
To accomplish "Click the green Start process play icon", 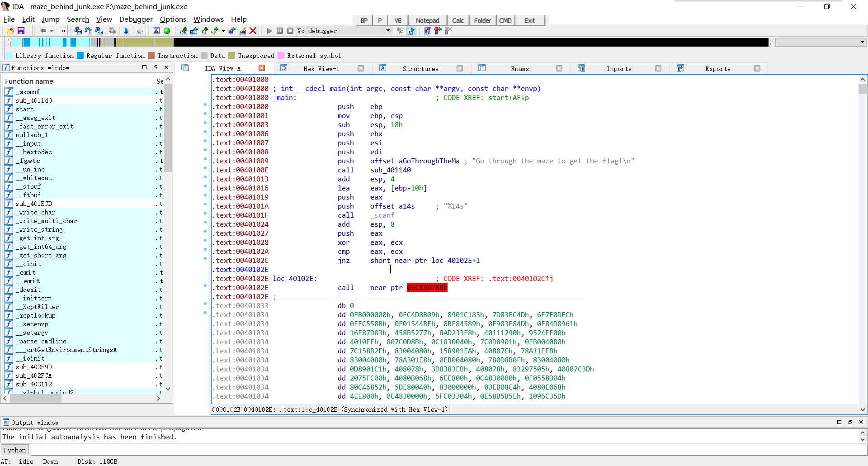I will (x=269, y=31).
